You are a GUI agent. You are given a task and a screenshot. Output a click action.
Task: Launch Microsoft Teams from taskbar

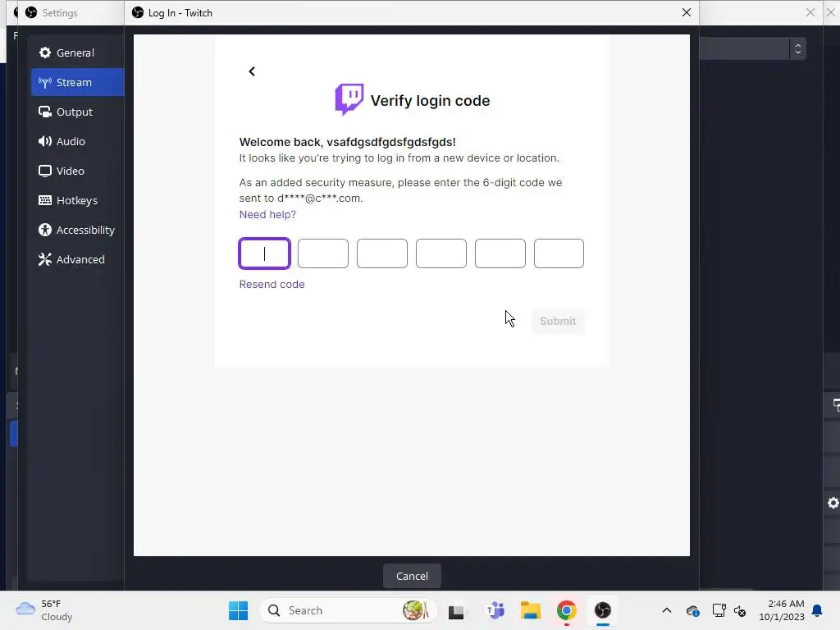pyautogui.click(x=495, y=610)
